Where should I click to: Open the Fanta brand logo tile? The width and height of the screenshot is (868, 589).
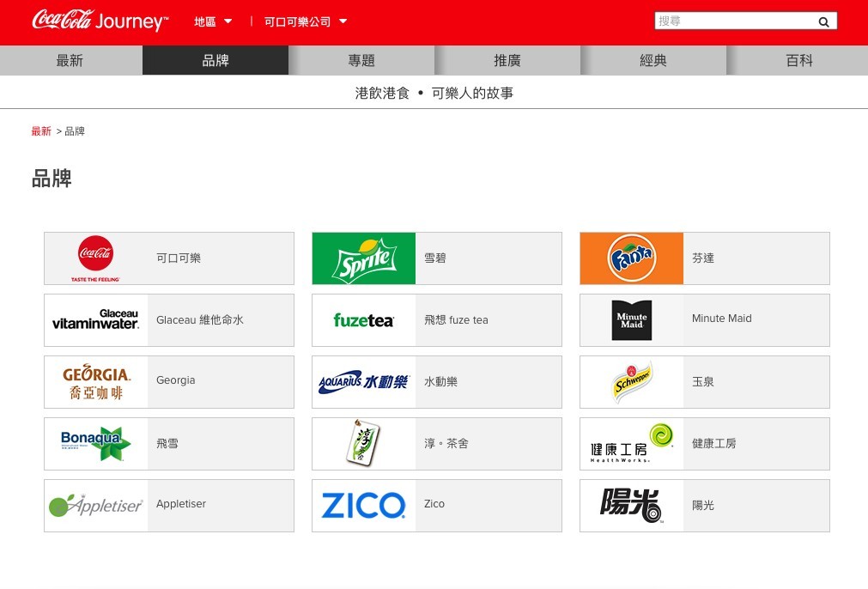click(x=631, y=258)
